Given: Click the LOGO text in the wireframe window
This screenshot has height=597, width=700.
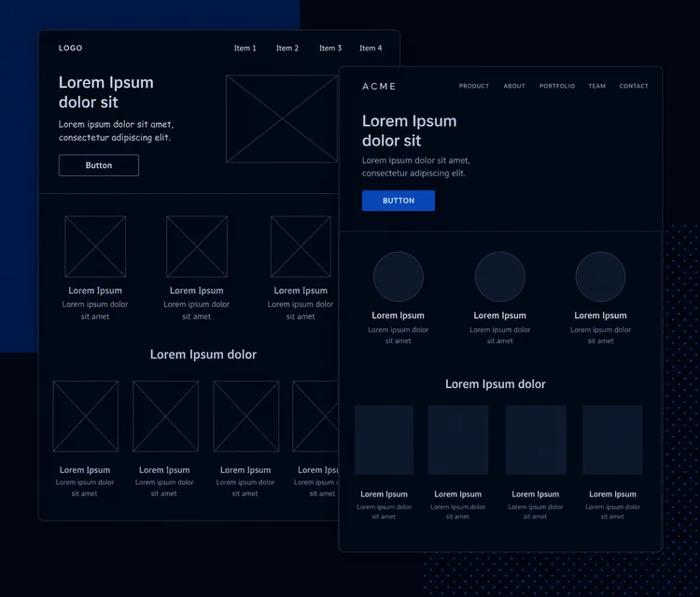Looking at the screenshot, I should (71, 48).
